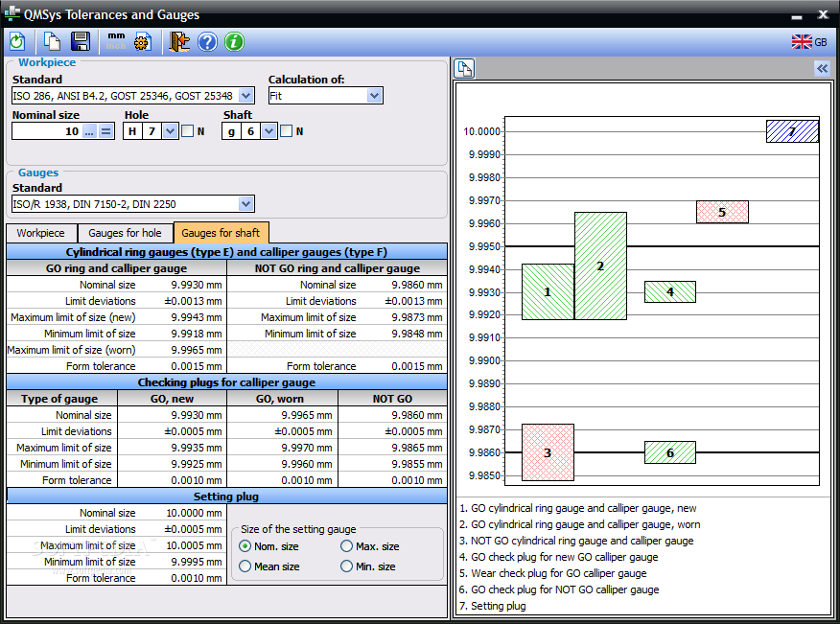Select the Nom. size radio button
This screenshot has width=840, height=624.
[x=245, y=546]
